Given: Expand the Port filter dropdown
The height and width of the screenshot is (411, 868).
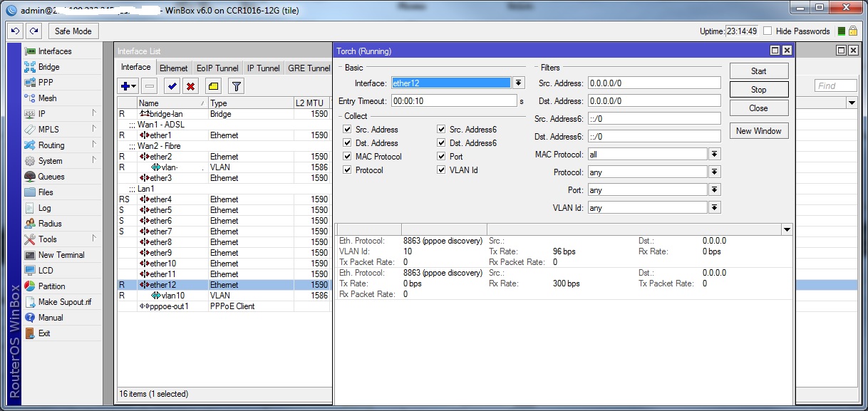Looking at the screenshot, I should tap(714, 190).
